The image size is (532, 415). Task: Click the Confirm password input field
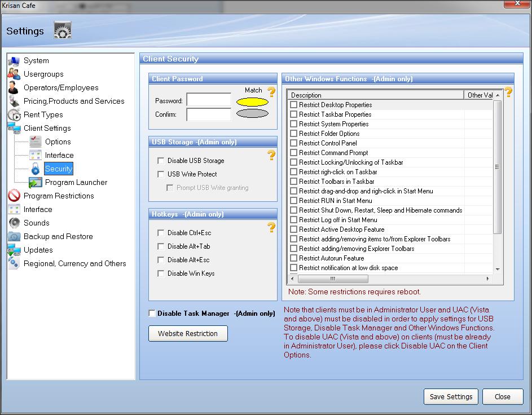click(x=209, y=114)
